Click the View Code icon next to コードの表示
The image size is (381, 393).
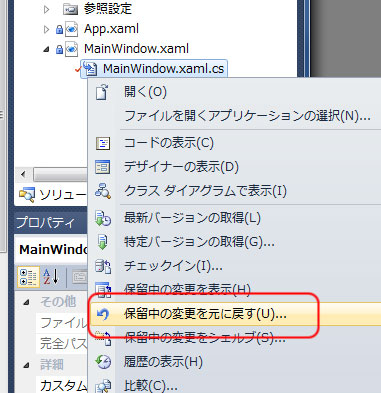pyautogui.click(x=103, y=143)
